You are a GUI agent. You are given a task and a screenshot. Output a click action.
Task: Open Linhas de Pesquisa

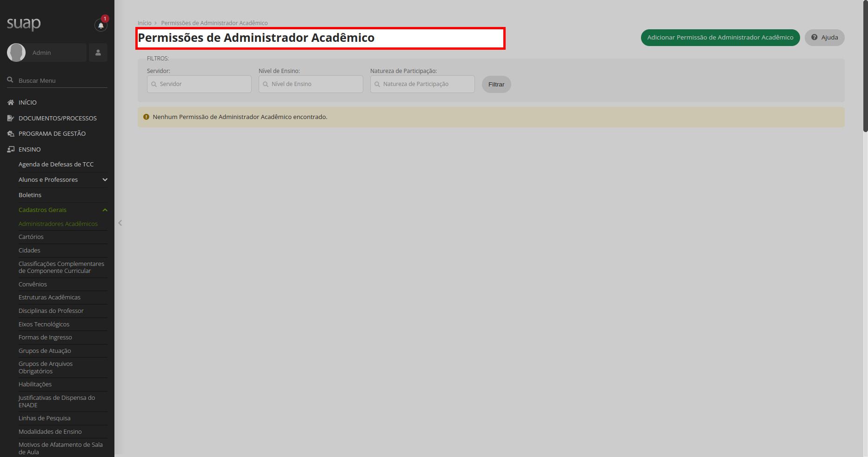tap(44, 418)
